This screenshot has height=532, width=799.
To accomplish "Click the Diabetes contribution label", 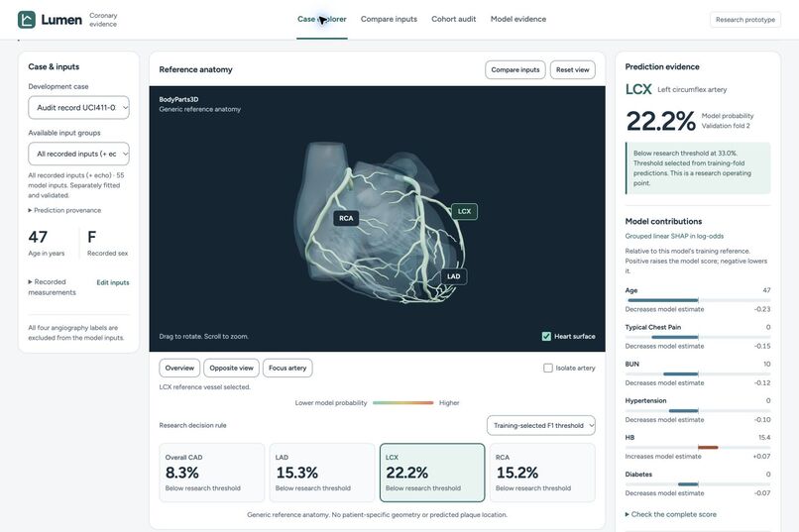I will [x=638, y=474].
